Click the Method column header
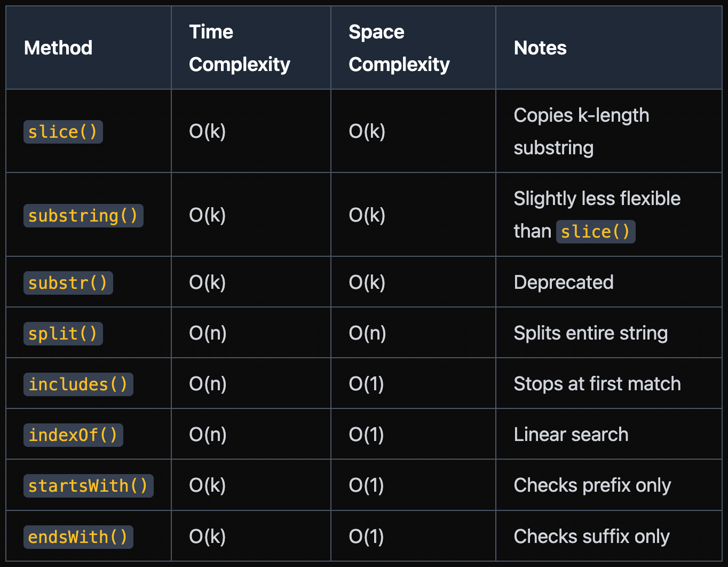 [58, 48]
